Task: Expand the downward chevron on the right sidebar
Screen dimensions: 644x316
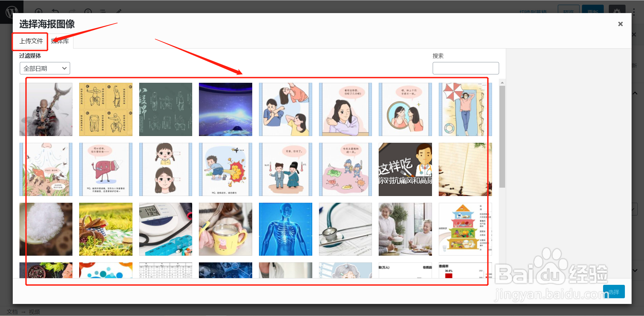Action: tap(635, 270)
